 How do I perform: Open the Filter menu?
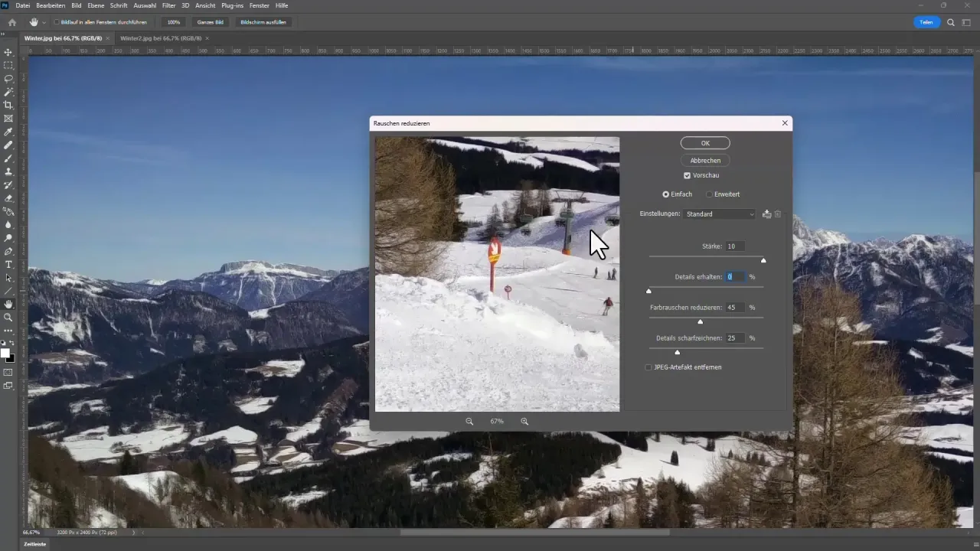click(x=168, y=5)
